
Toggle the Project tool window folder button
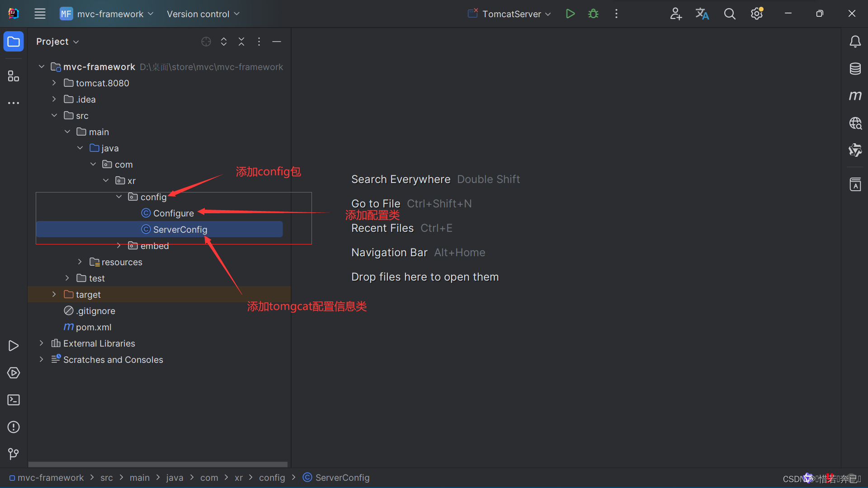coord(14,42)
